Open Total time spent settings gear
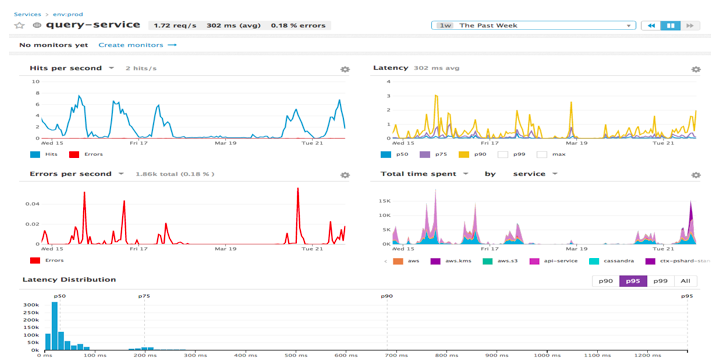This screenshot has width=718, height=364. [x=696, y=175]
